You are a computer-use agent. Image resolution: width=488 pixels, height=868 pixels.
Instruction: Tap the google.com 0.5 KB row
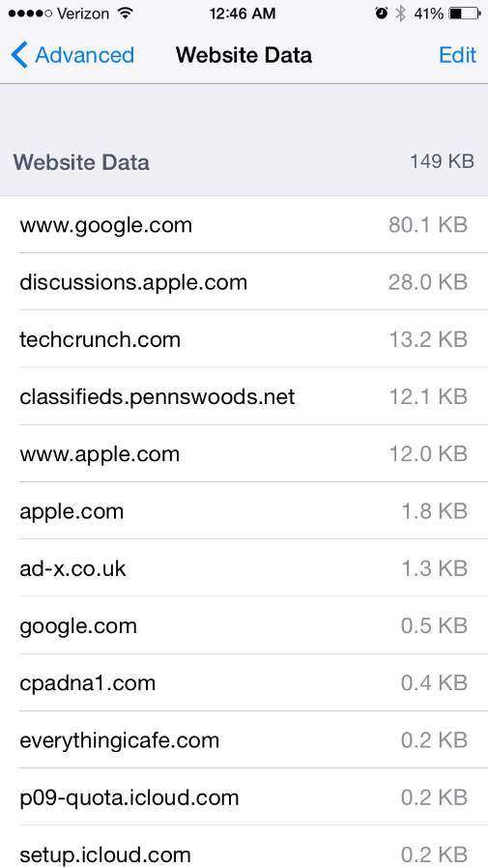244,625
